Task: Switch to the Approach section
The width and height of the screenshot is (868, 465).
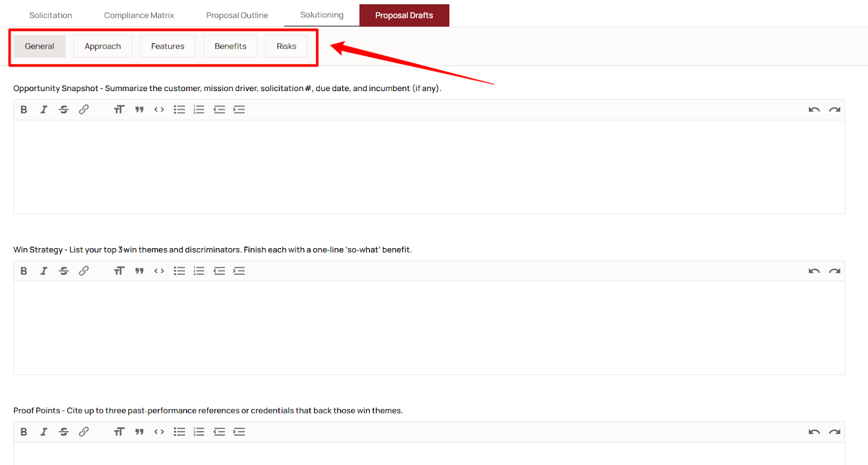Action: 103,46
